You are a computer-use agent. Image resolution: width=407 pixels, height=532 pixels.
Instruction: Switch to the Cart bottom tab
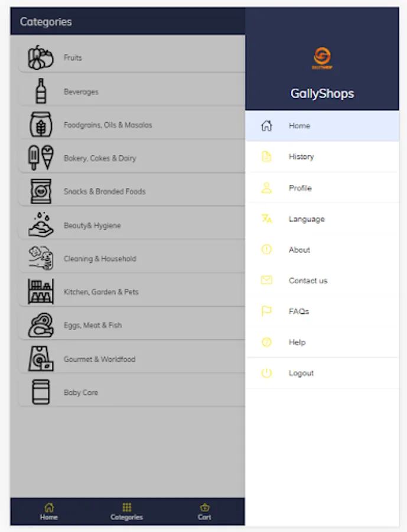coord(204,511)
